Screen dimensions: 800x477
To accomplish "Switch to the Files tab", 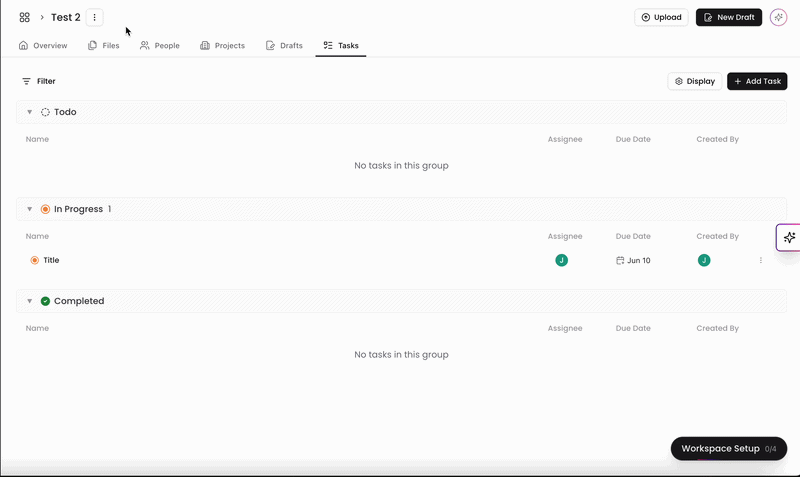I will click(104, 45).
